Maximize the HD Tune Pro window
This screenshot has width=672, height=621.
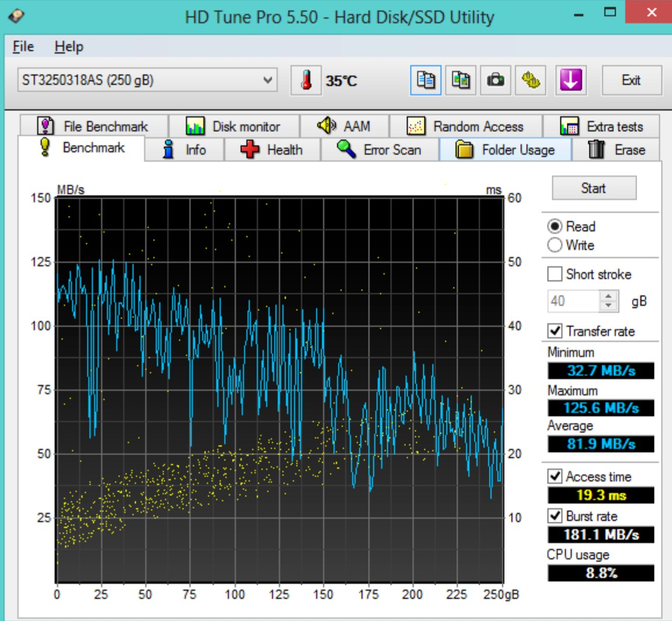(x=610, y=13)
